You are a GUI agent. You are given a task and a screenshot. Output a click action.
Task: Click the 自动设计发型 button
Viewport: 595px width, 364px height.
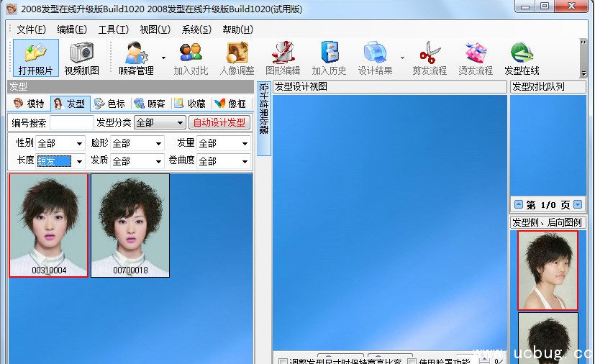tap(219, 123)
